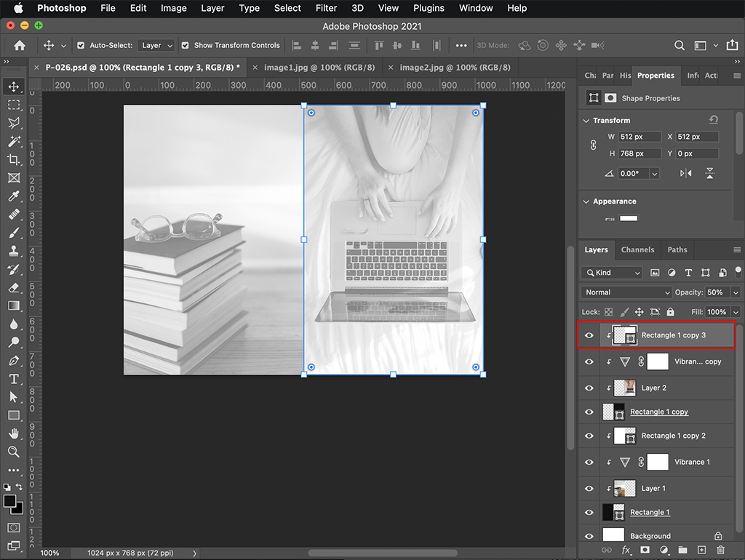Select the Rectangle shape tool

click(14, 415)
